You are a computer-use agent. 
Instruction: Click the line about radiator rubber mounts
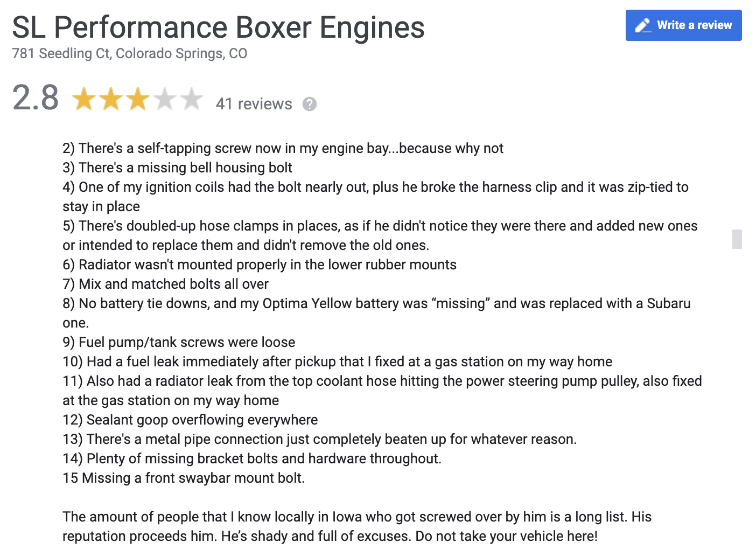(259, 265)
